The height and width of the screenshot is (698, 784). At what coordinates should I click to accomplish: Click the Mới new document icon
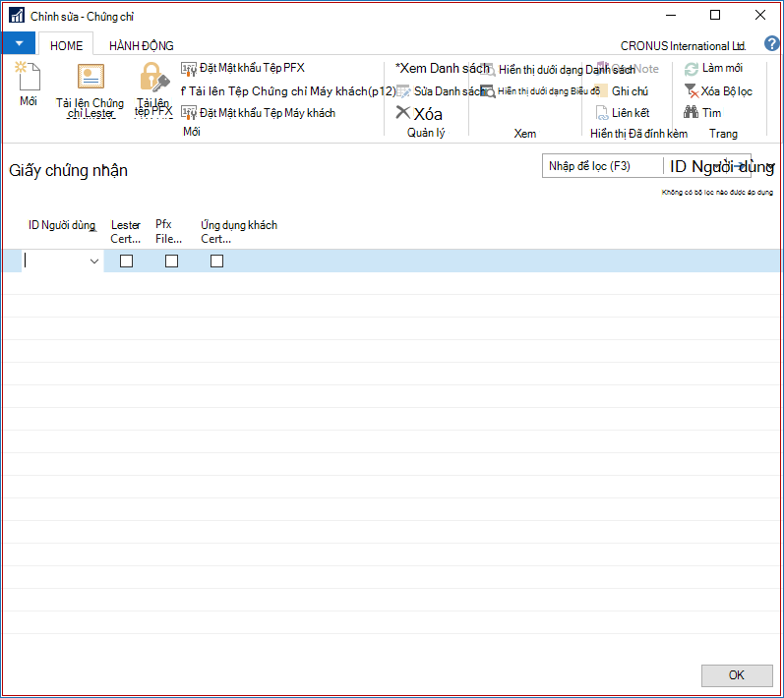(x=28, y=76)
